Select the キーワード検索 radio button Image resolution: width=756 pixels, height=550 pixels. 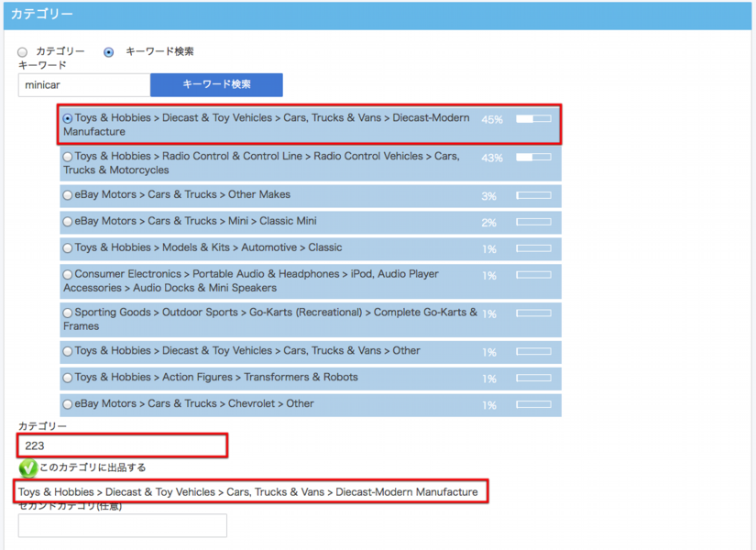(x=109, y=51)
